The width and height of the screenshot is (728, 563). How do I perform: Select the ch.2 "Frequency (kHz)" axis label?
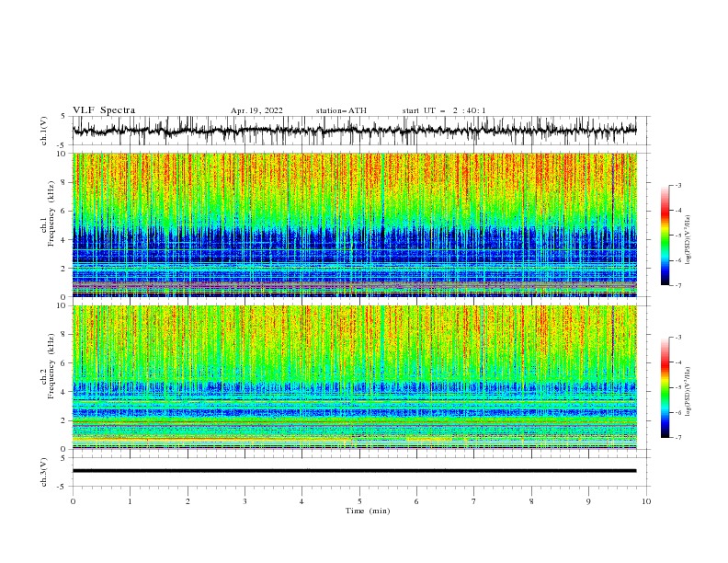tap(51, 365)
